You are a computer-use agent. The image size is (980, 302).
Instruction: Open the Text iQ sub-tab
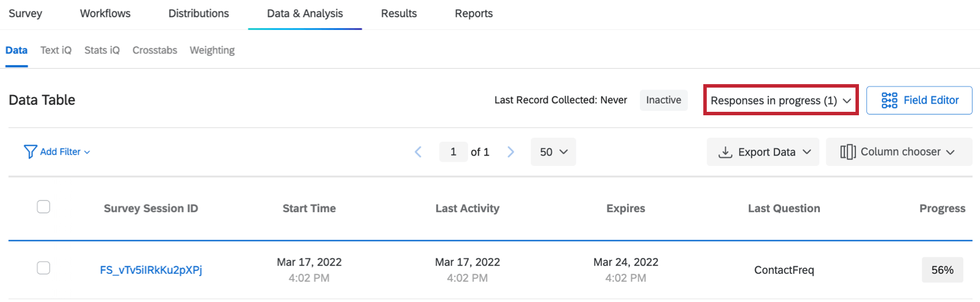(x=56, y=50)
